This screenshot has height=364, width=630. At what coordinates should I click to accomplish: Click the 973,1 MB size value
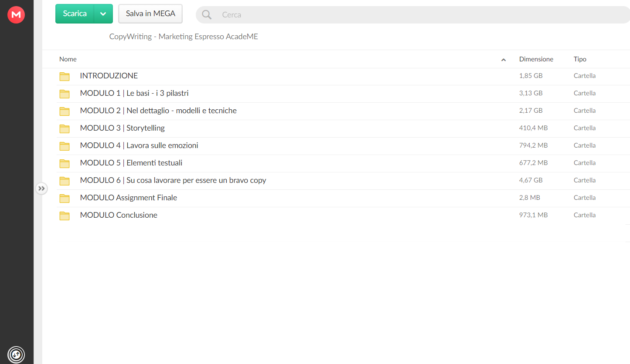533,215
